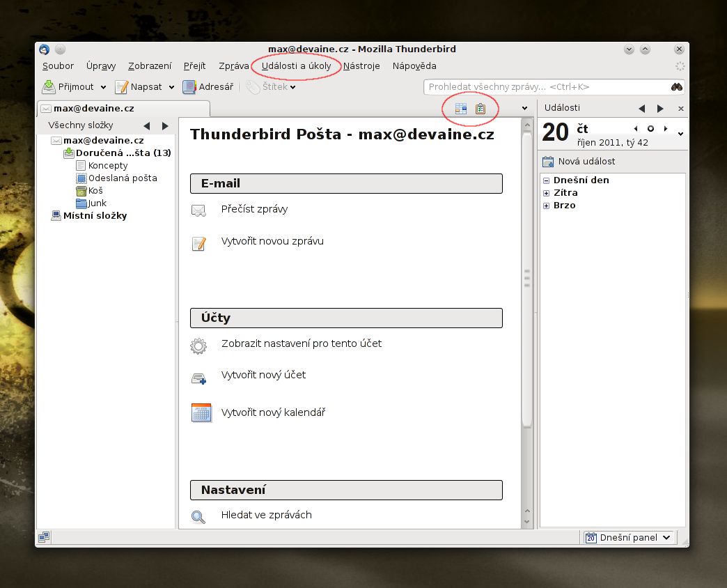The height and width of the screenshot is (588, 727).
Task: Open the Zobrazení menu
Action: tap(150, 66)
